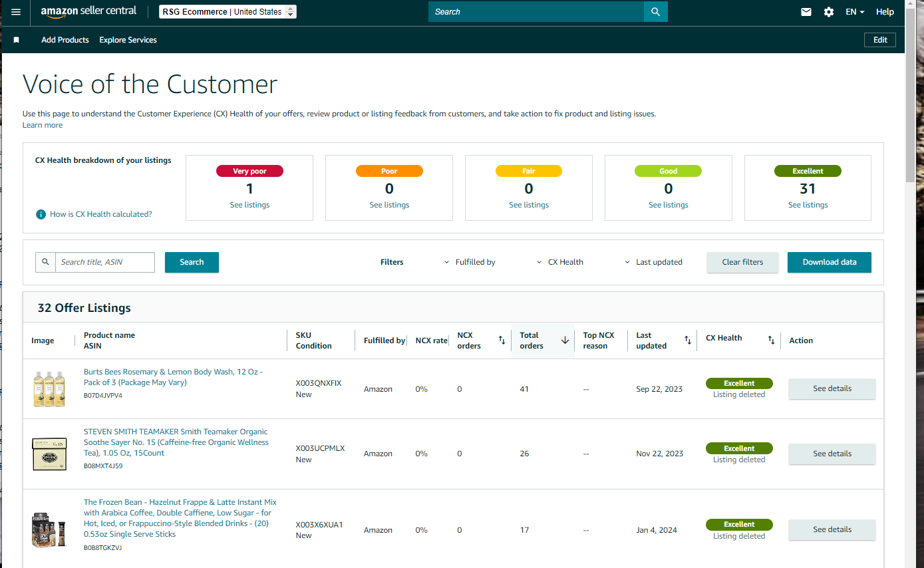The height and width of the screenshot is (568, 924).
Task: Open the messages envelope icon
Action: (x=806, y=12)
